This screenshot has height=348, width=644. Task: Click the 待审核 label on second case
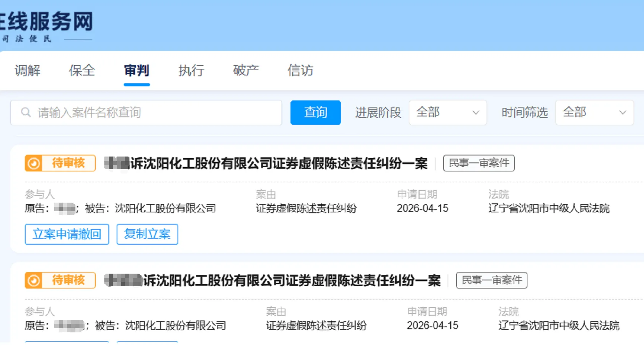click(x=68, y=280)
